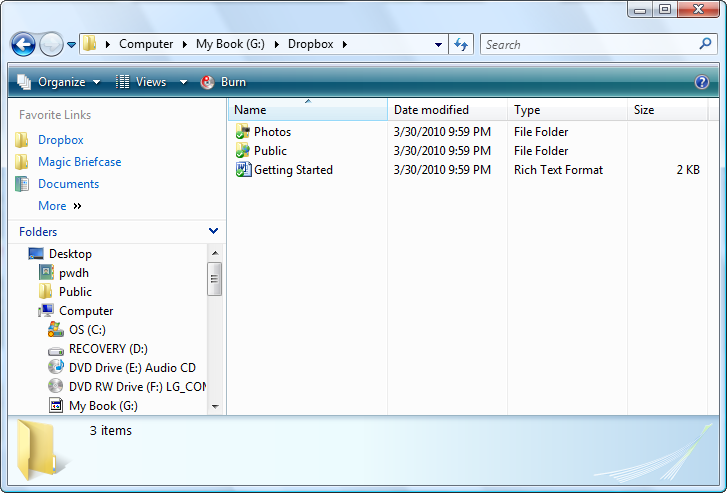The width and height of the screenshot is (727, 493).
Task: Click the Folders pane header label
Action: point(38,232)
